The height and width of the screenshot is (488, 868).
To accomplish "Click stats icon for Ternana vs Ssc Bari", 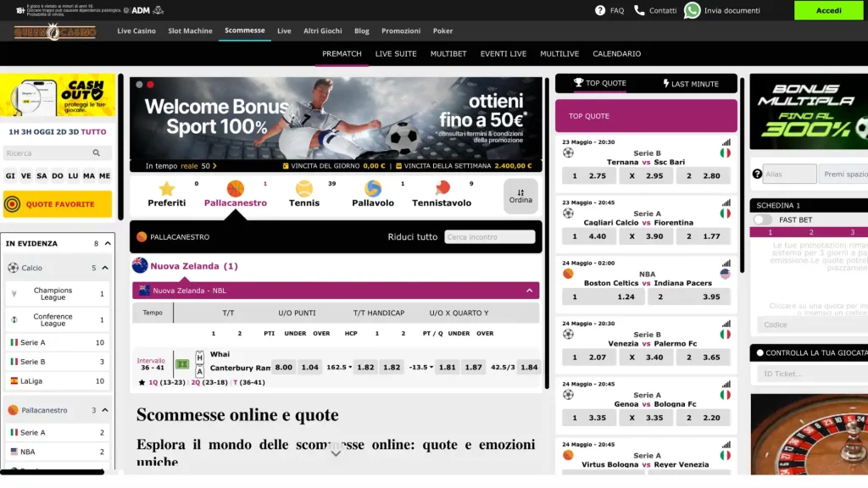I will tap(726, 142).
